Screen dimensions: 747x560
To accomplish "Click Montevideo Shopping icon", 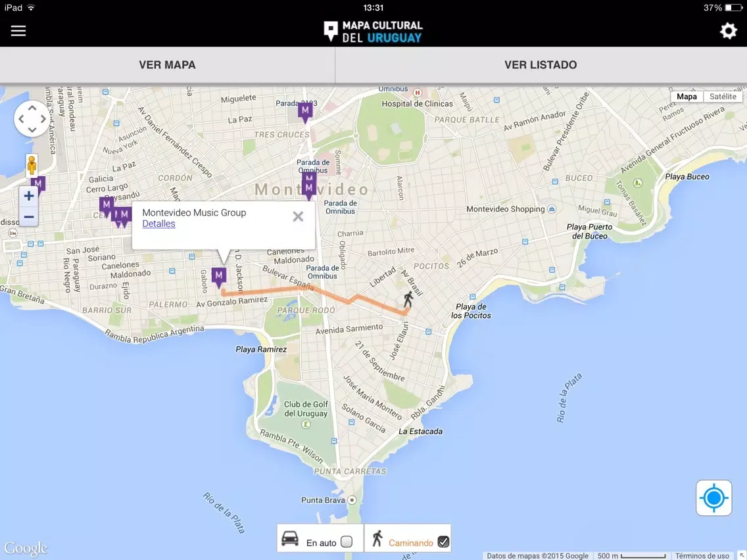I will point(552,209).
